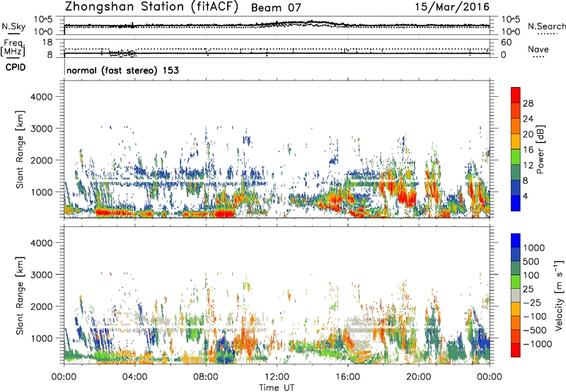Click the '4000' tick of power plot
Screen dimensions: 566x392
coord(42,97)
